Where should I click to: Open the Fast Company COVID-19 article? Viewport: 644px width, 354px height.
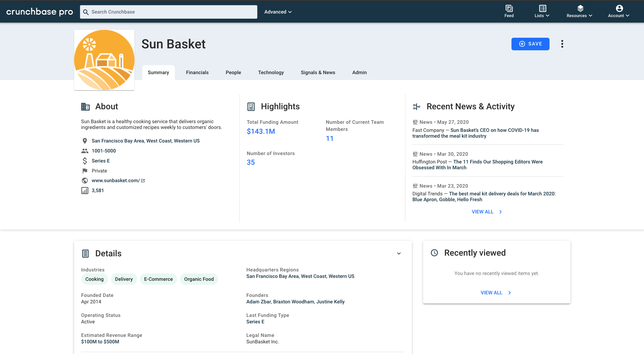476,133
